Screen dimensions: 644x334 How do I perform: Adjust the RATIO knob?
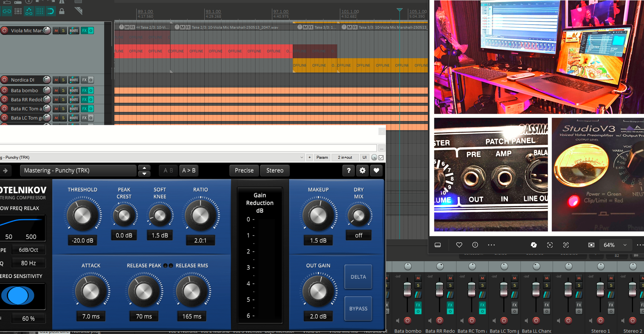[200, 216]
